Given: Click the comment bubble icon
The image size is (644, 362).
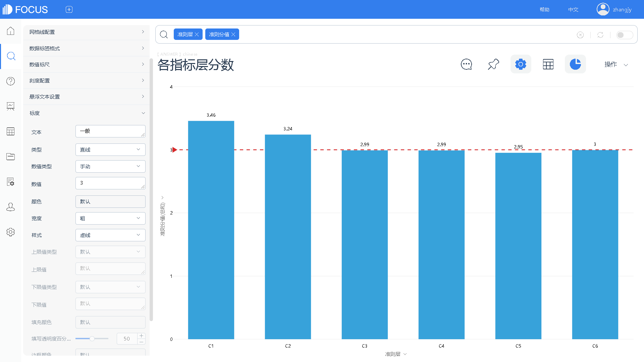Looking at the screenshot, I should pyautogui.click(x=466, y=64).
